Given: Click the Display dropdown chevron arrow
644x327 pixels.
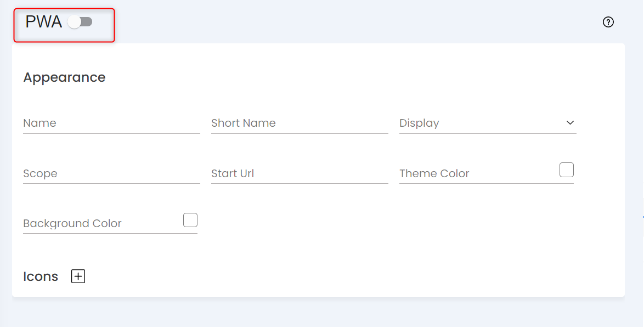Looking at the screenshot, I should pos(570,122).
